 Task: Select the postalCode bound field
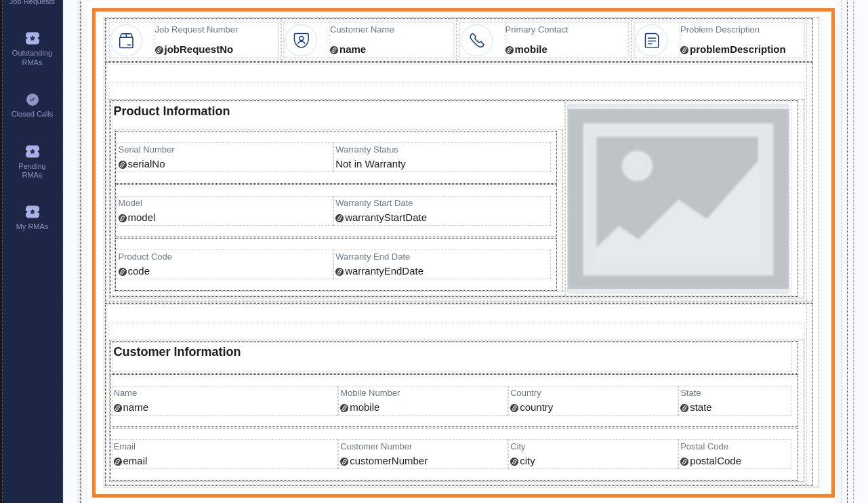pyautogui.click(x=715, y=461)
